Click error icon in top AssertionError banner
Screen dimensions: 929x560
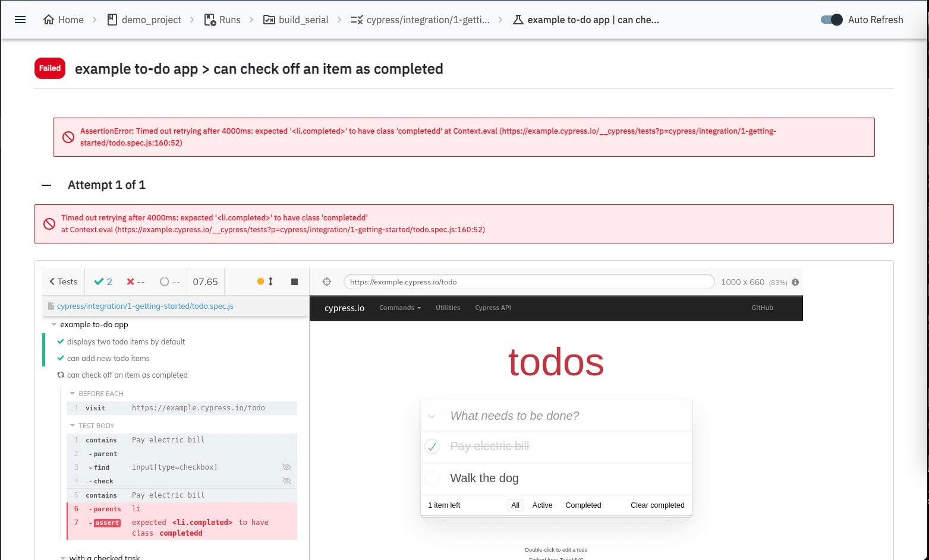(68, 137)
